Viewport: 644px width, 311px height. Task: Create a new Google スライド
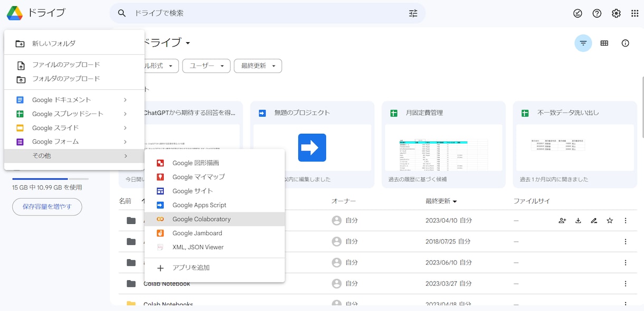(74, 128)
